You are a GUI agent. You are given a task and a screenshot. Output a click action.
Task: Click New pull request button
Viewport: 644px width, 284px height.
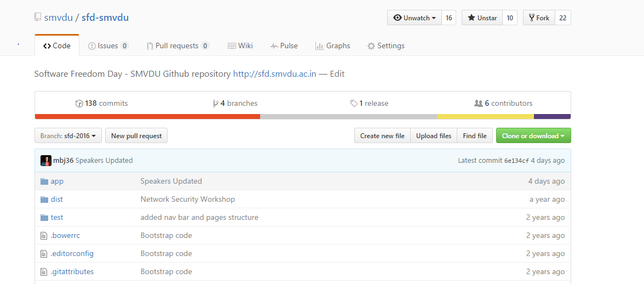(136, 135)
